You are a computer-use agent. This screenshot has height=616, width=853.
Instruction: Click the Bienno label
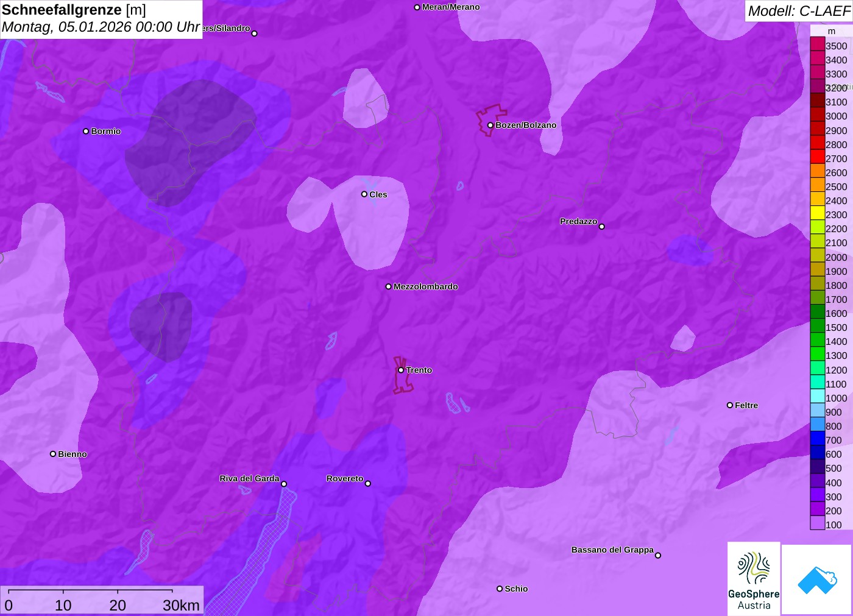(x=73, y=454)
